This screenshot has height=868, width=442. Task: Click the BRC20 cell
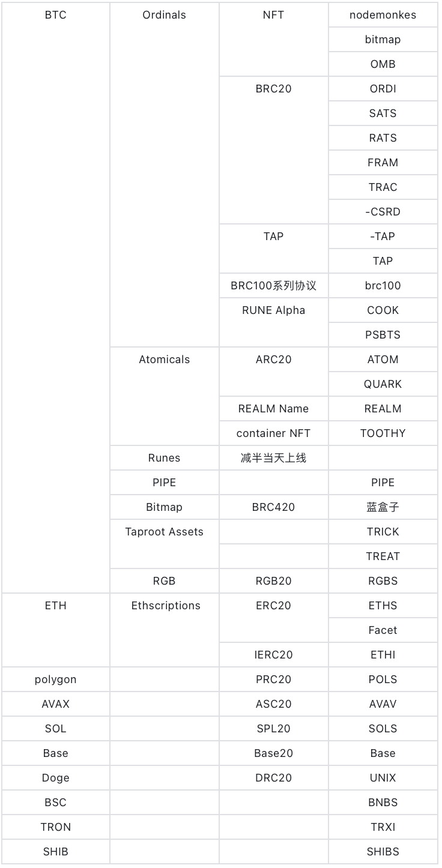click(x=273, y=89)
